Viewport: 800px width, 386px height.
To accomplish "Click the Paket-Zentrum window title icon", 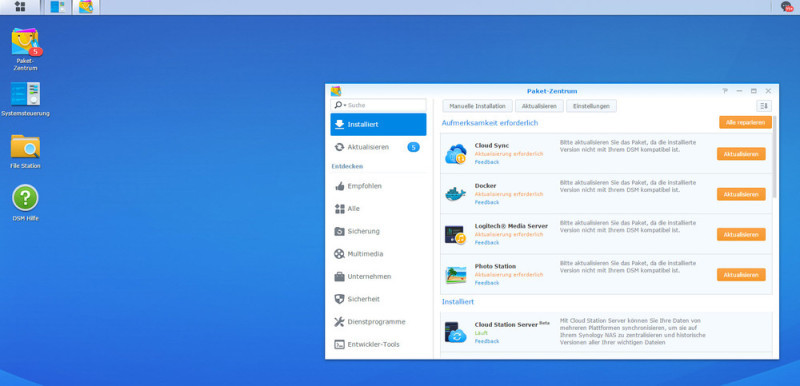I will pyautogui.click(x=336, y=91).
